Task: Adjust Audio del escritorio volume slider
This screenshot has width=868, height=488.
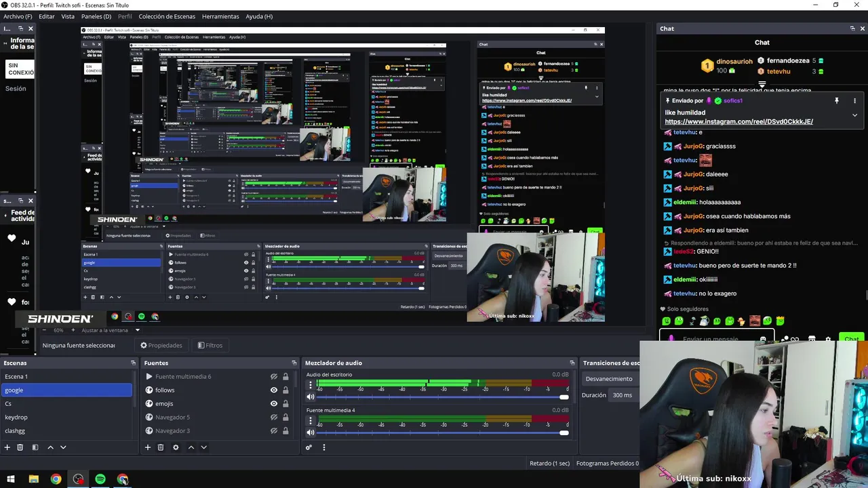Action: coord(443,397)
